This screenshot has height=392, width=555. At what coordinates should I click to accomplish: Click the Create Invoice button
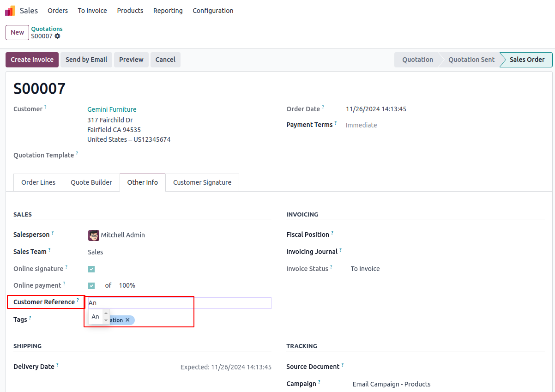tap(32, 60)
